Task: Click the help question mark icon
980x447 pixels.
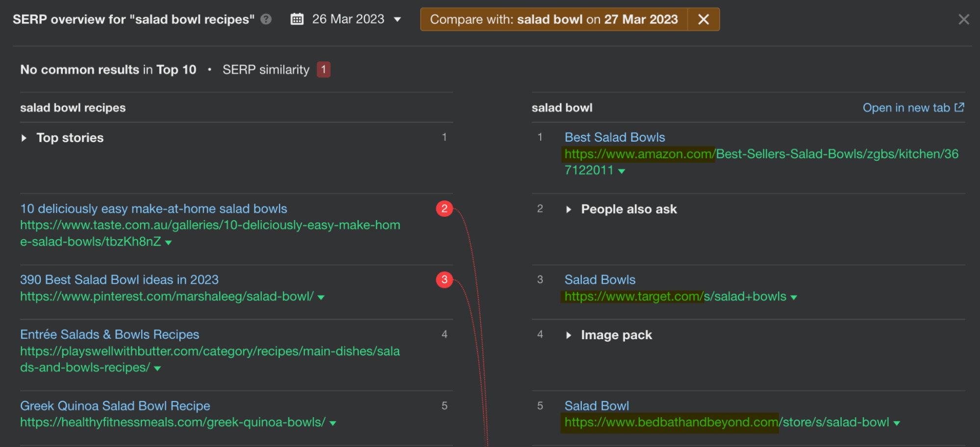Action: (x=266, y=19)
